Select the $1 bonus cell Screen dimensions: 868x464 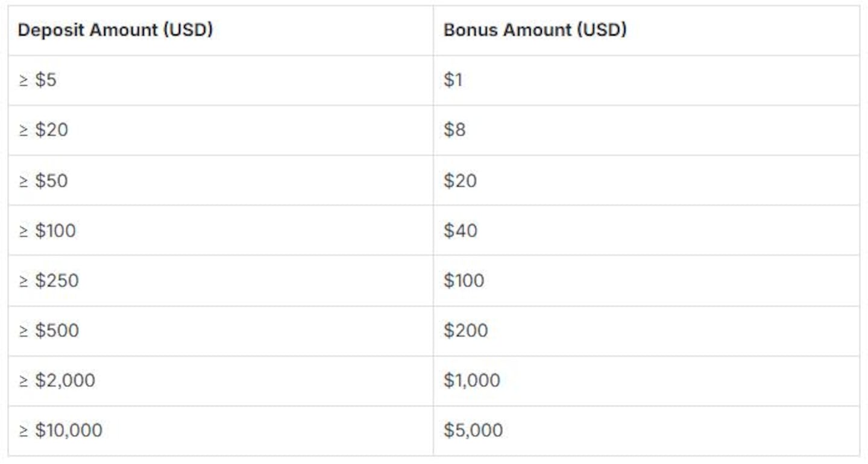point(453,80)
